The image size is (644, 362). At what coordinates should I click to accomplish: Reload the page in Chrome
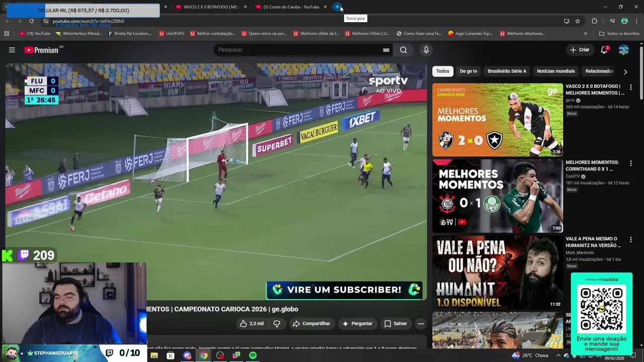[x=31, y=21]
